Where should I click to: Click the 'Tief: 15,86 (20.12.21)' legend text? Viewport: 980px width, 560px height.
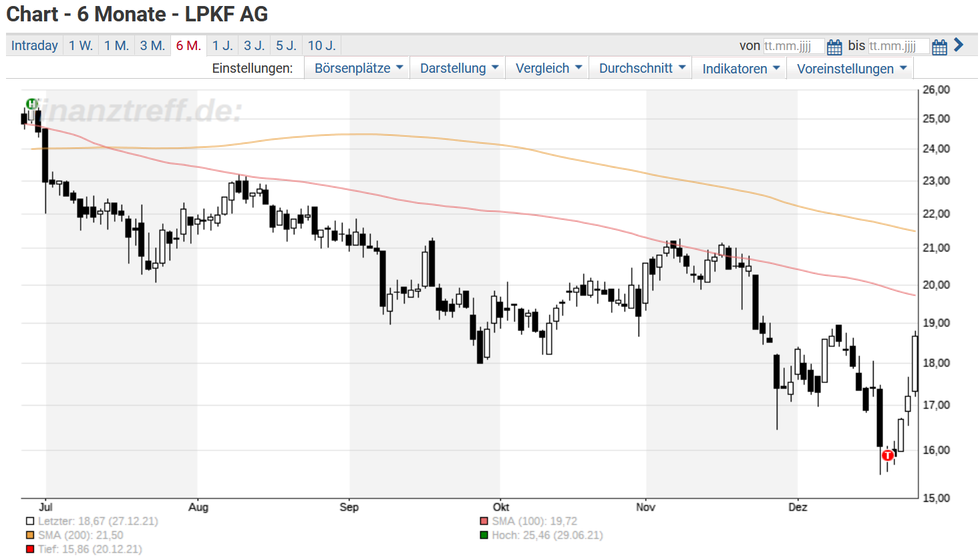click(x=90, y=549)
